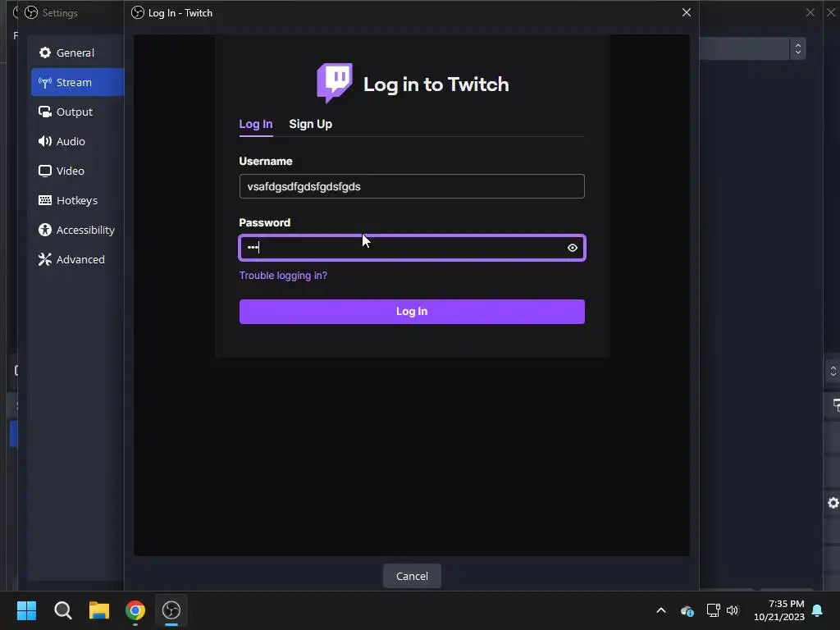
Task: Submit with the purple Log In button
Action: point(412,311)
